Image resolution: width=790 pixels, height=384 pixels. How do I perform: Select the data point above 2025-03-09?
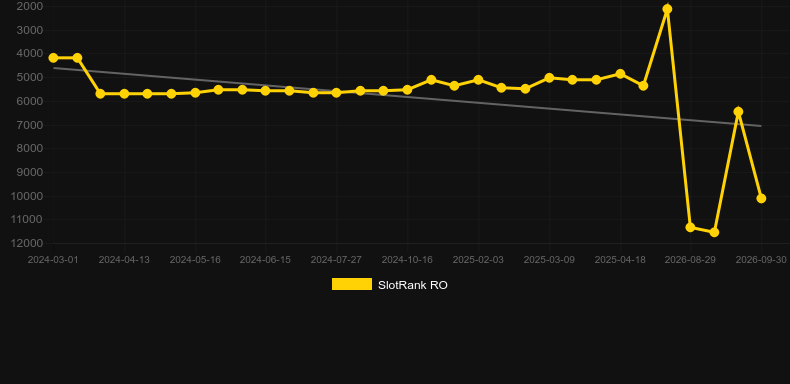click(x=549, y=78)
